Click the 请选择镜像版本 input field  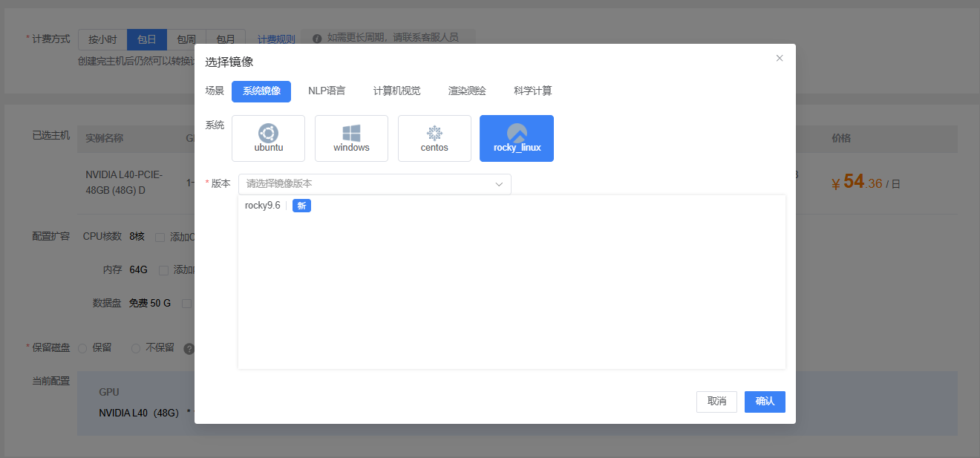click(364, 184)
